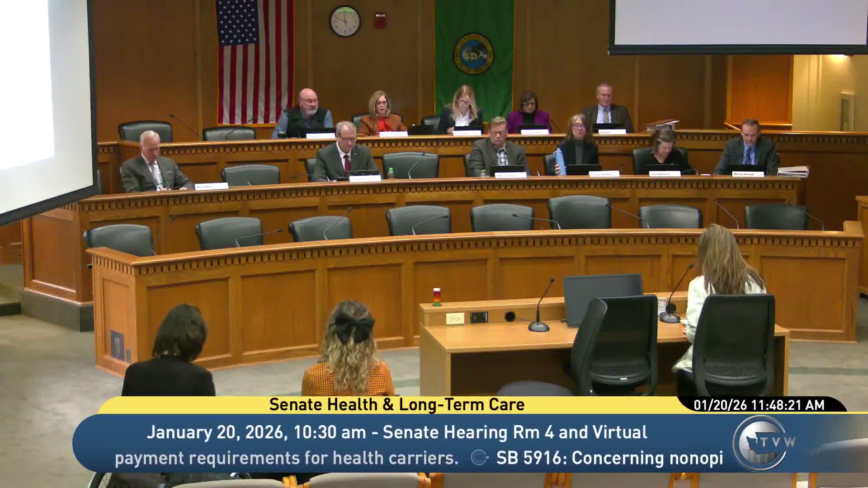Viewport: 868px width, 488px height.
Task: Click the American flag
Action: pos(255,61)
